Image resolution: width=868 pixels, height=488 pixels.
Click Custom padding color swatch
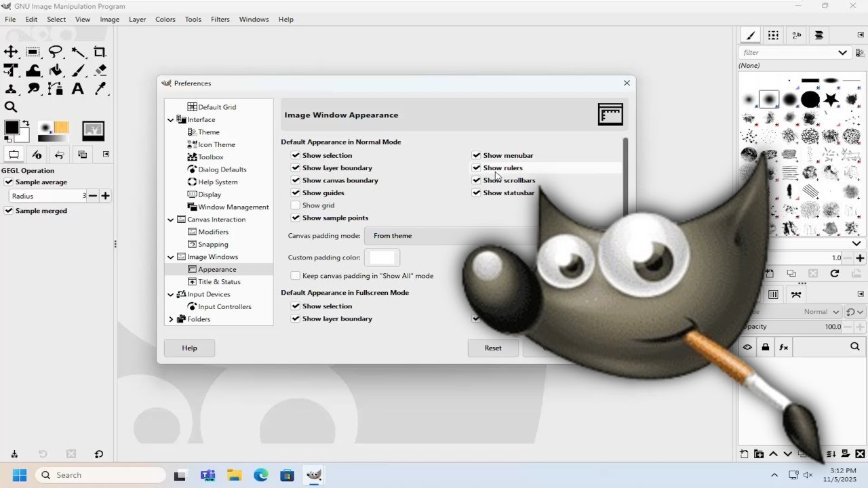(382, 258)
